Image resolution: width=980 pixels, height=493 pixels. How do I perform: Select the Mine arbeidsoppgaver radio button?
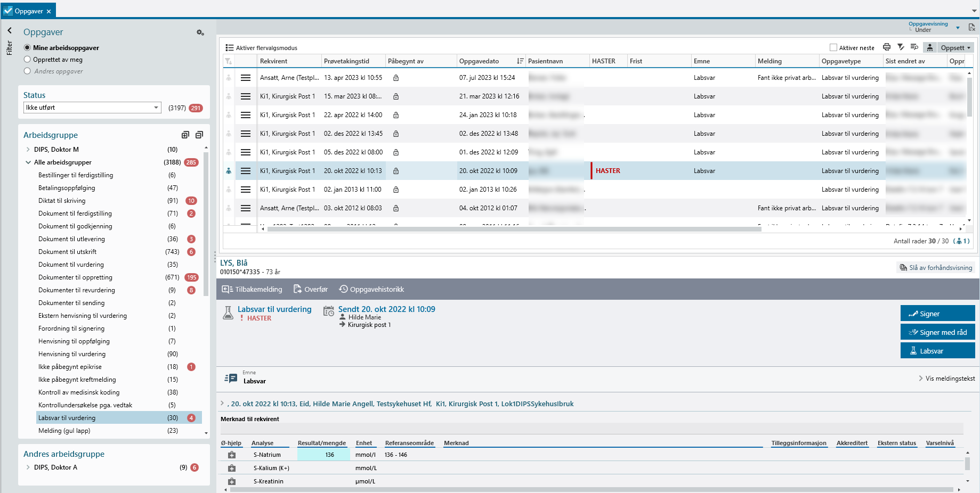pyautogui.click(x=27, y=48)
